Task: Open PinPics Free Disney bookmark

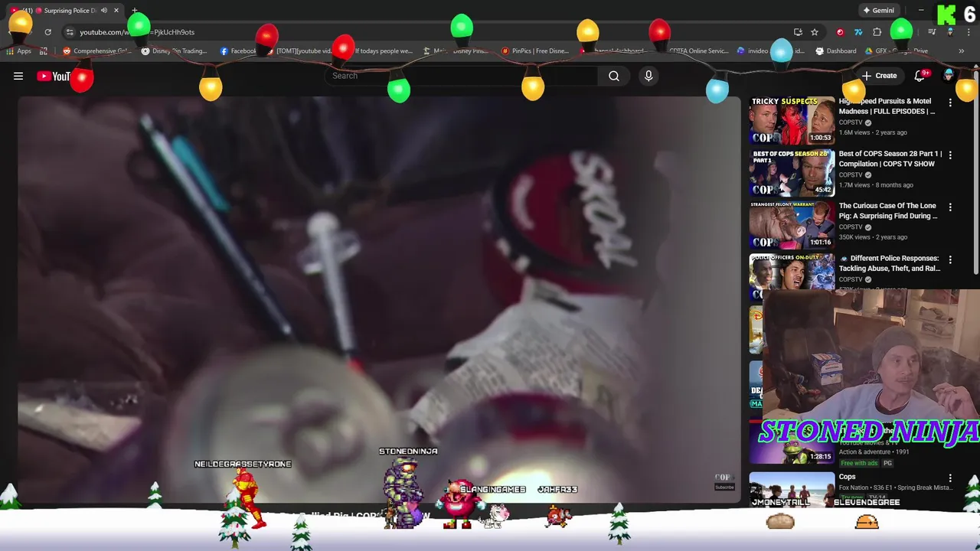Action: click(x=535, y=51)
